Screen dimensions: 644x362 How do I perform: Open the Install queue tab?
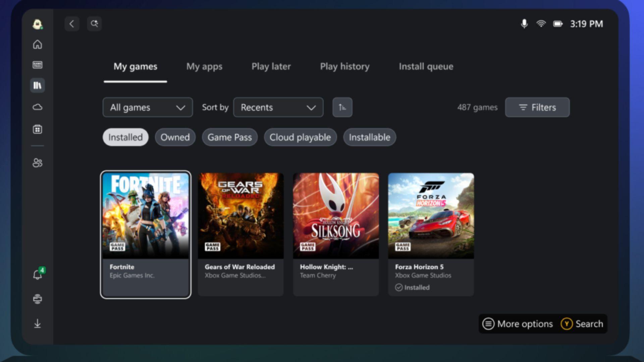point(426,67)
